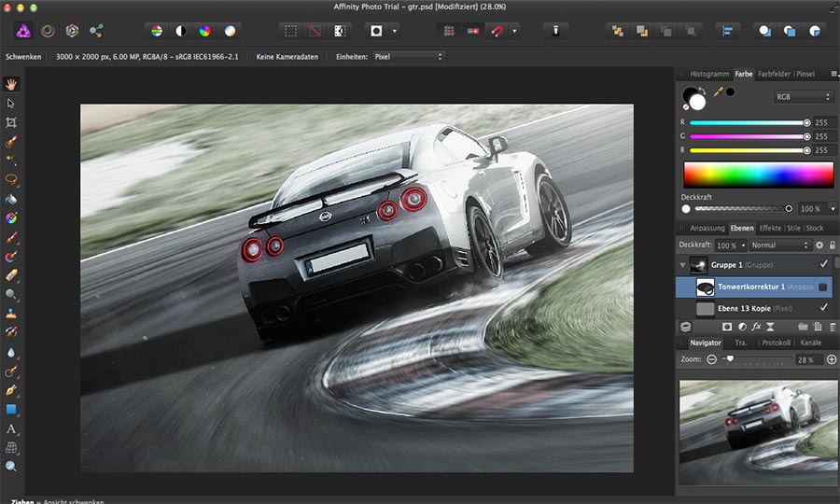Screen dimensions: 840x504
Task: Apply Auto Contrast half-circle icon
Action: tap(181, 31)
